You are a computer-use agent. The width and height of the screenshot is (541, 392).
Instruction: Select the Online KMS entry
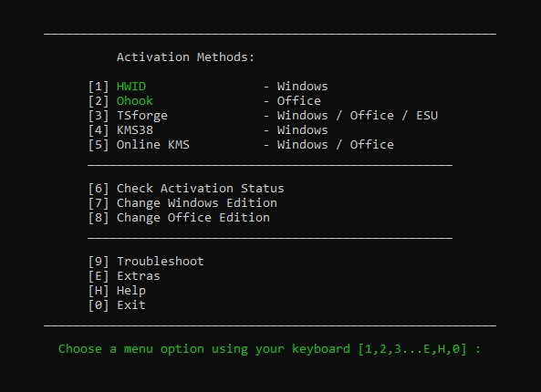point(153,144)
